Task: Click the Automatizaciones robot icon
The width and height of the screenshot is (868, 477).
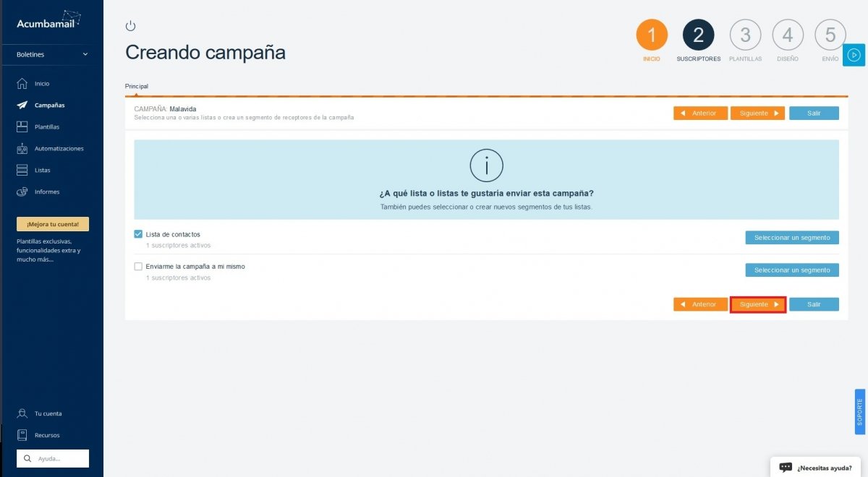Action: click(x=22, y=149)
